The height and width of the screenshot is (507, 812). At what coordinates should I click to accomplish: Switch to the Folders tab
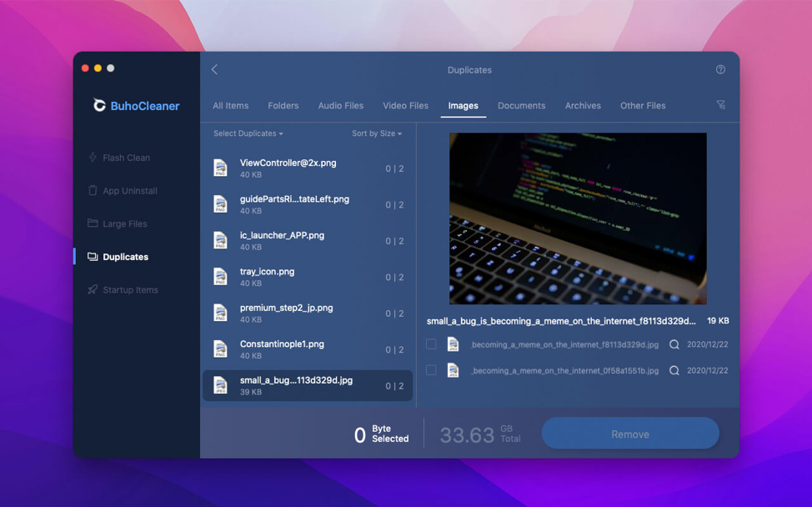283,106
